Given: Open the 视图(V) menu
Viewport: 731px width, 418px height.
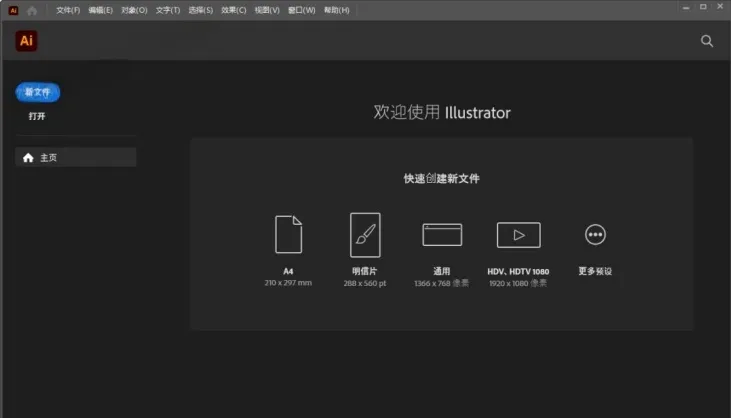Looking at the screenshot, I should [x=267, y=10].
